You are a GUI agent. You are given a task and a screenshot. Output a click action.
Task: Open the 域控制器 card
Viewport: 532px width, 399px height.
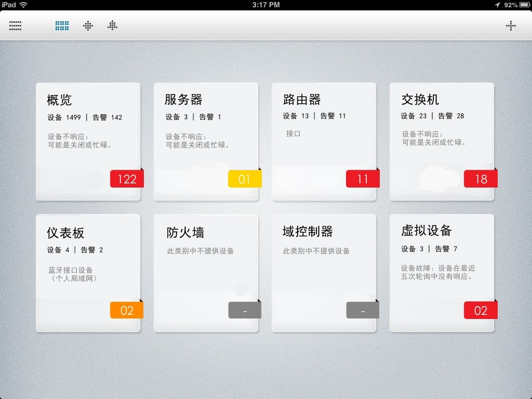(x=324, y=273)
